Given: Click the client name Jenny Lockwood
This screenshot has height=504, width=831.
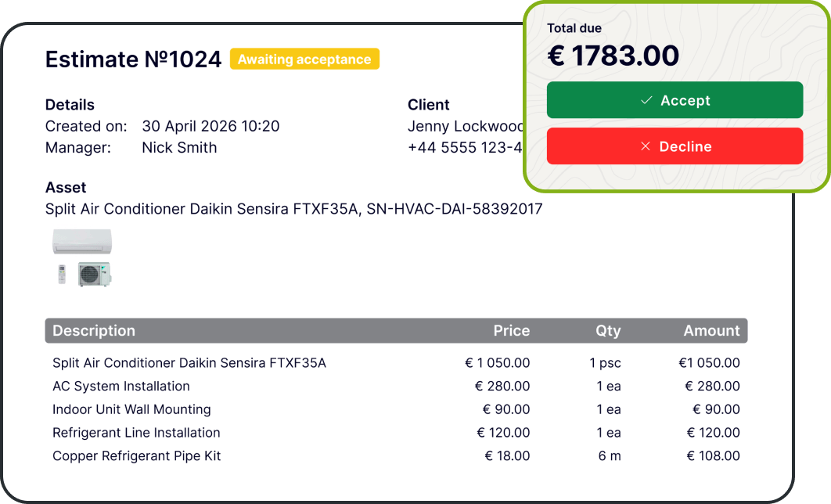Looking at the screenshot, I should tap(466, 126).
